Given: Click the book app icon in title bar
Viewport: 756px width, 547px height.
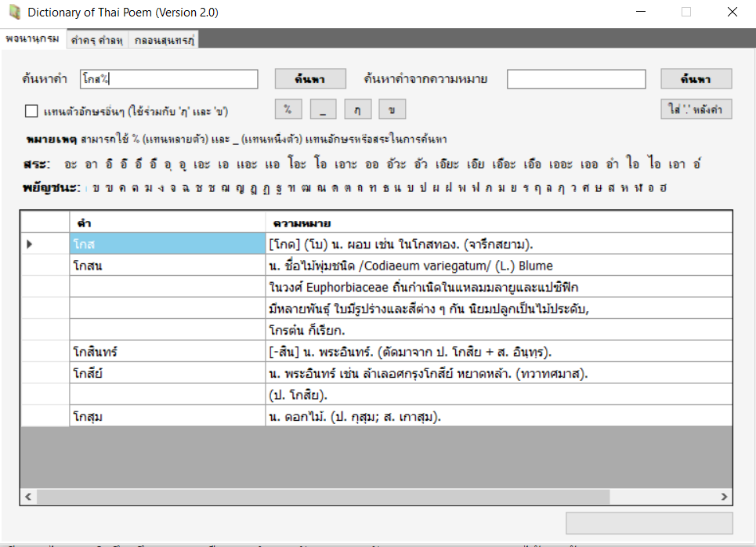Looking at the screenshot, I should (14, 13).
